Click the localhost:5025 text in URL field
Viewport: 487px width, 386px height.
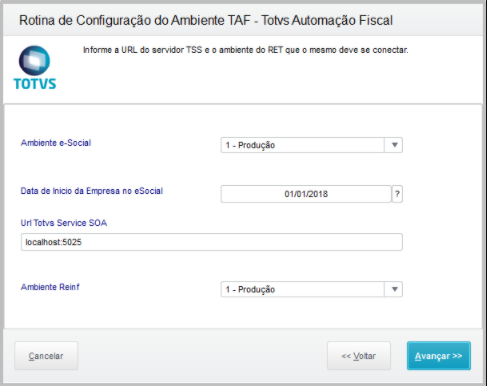click(53, 242)
